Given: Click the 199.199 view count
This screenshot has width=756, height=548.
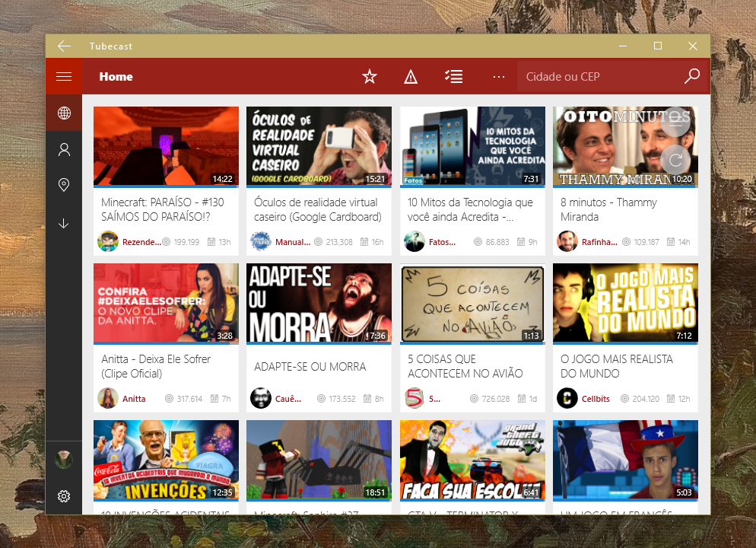Looking at the screenshot, I should click(186, 242).
